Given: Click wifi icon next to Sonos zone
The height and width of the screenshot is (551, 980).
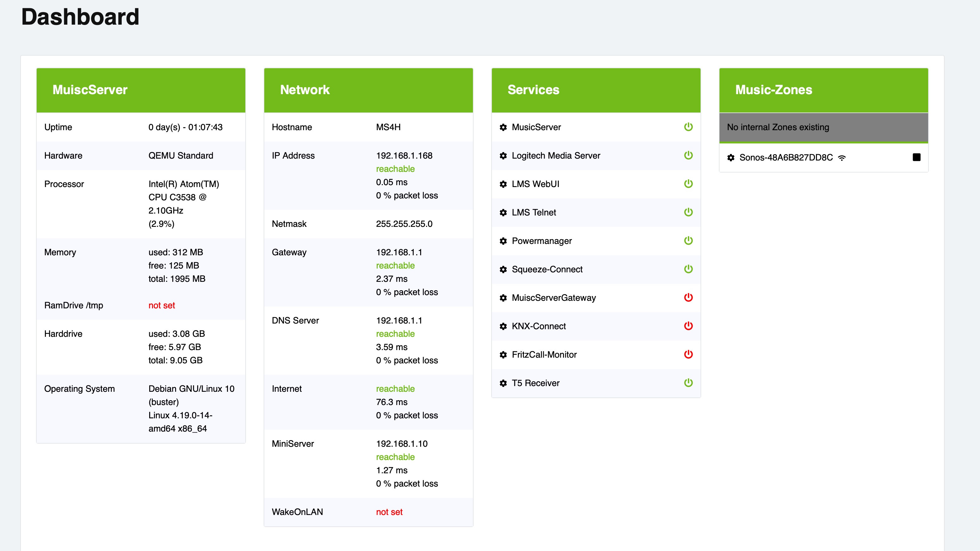Looking at the screenshot, I should pos(842,158).
